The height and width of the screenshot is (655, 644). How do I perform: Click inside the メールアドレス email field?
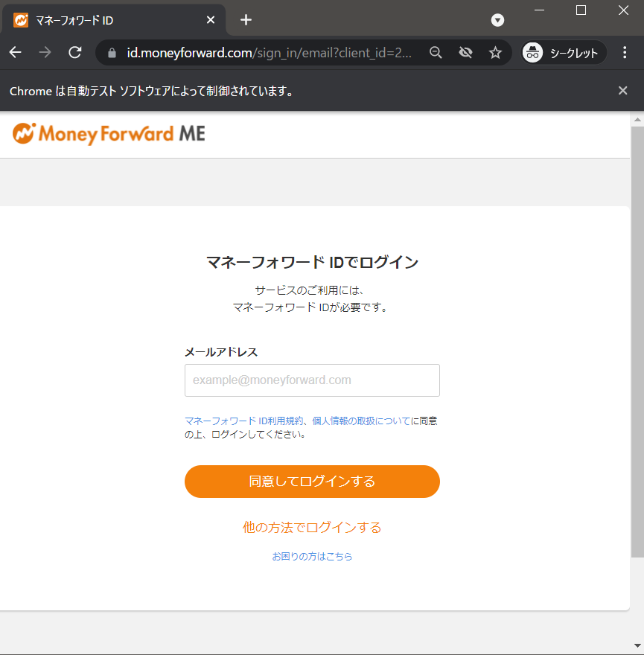point(312,380)
